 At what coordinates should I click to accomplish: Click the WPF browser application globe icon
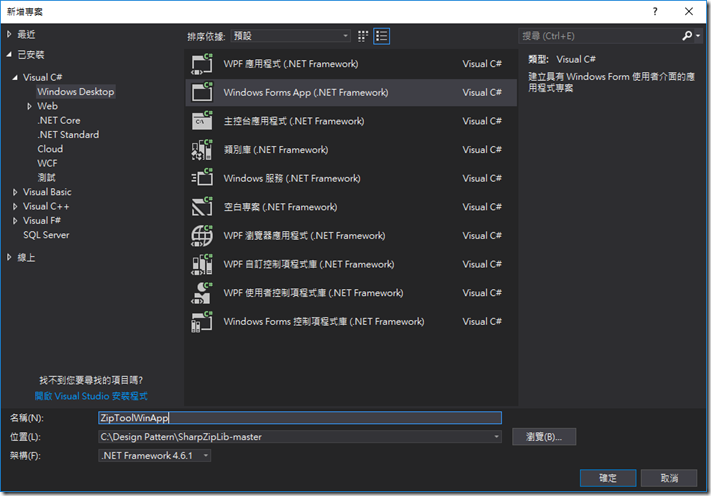tap(202, 236)
